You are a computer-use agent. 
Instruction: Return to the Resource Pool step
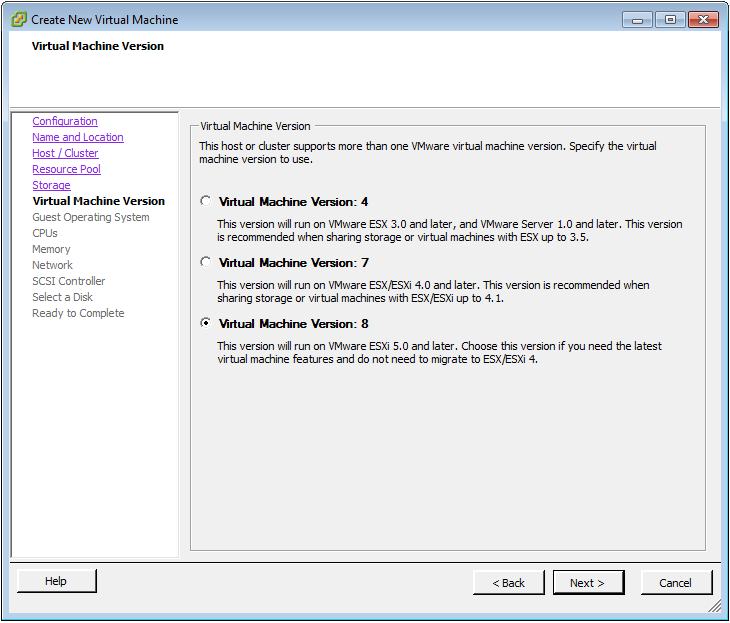click(67, 169)
